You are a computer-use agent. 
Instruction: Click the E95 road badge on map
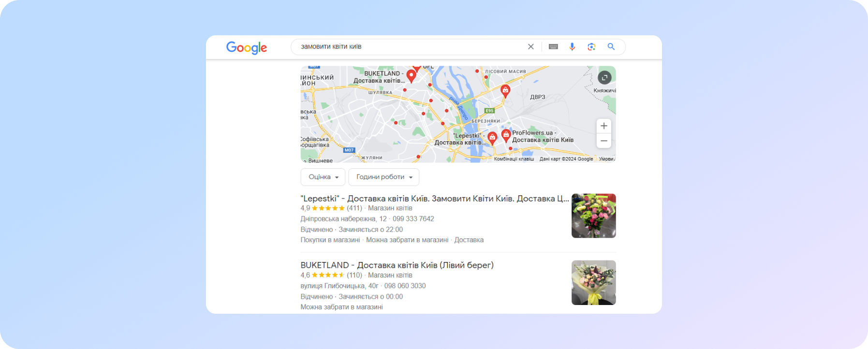point(489,111)
